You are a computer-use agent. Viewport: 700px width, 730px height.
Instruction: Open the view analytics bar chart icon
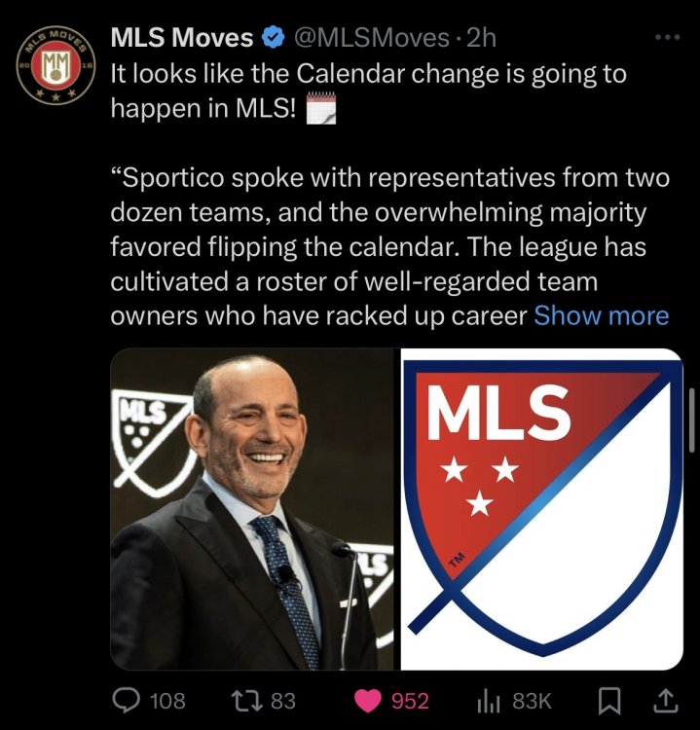[491, 701]
